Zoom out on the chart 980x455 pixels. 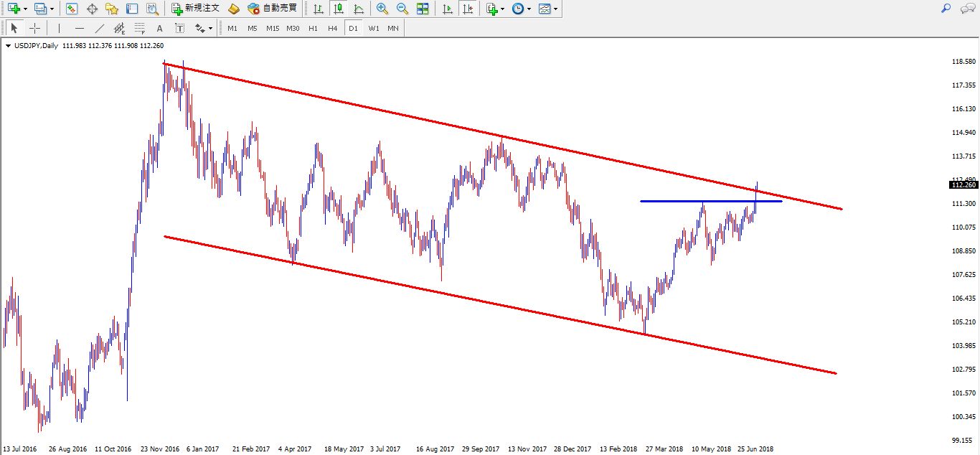click(x=402, y=9)
